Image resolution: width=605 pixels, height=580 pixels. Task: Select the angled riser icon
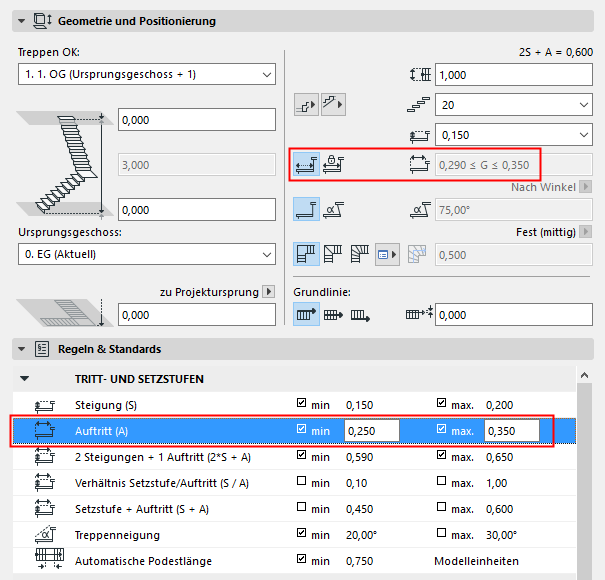point(335,209)
